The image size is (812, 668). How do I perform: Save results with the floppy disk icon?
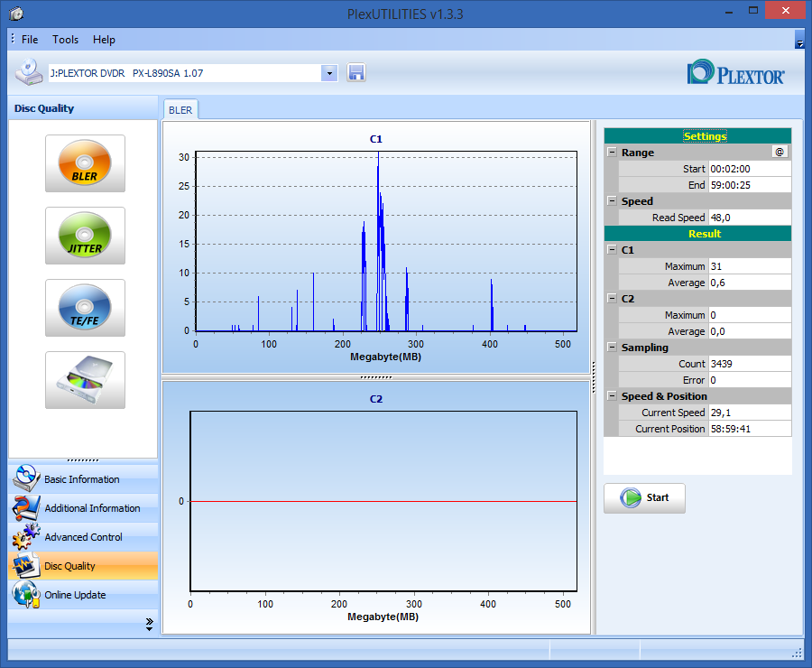(355, 72)
